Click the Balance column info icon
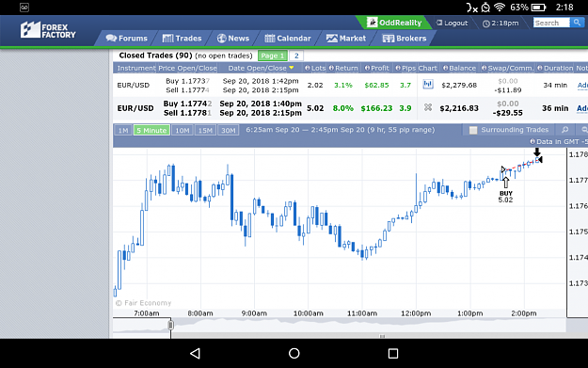Viewport: 588px width, 368px height. [445, 68]
